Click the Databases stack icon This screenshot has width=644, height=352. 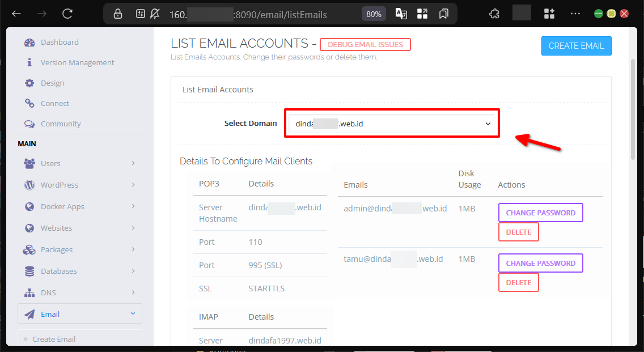coord(29,272)
